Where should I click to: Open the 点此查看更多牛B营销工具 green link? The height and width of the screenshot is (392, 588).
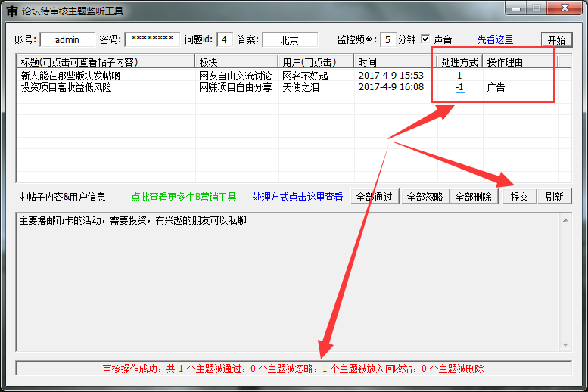pyautogui.click(x=184, y=197)
